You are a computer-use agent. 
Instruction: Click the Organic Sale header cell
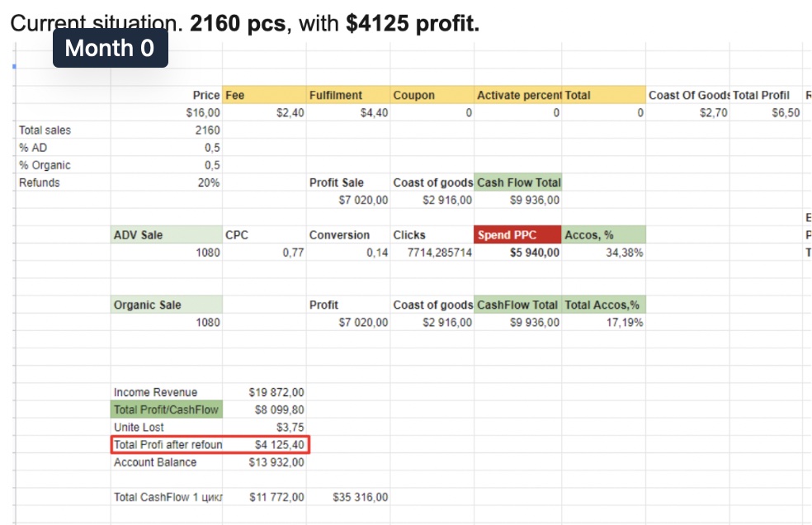point(167,305)
